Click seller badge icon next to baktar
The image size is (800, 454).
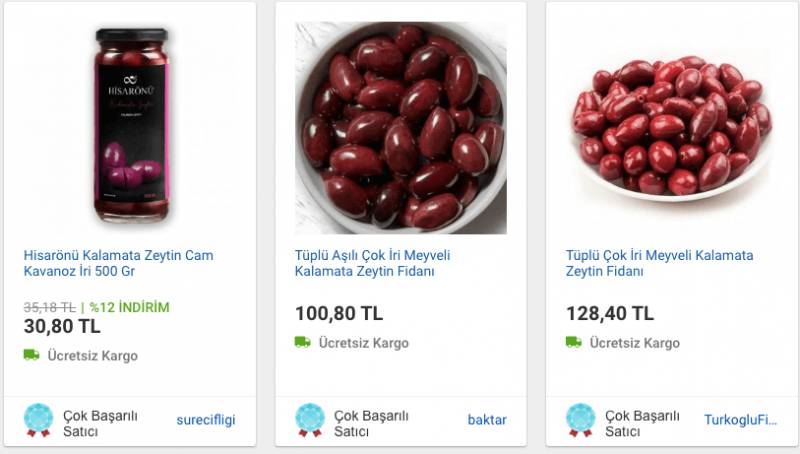[310, 420]
